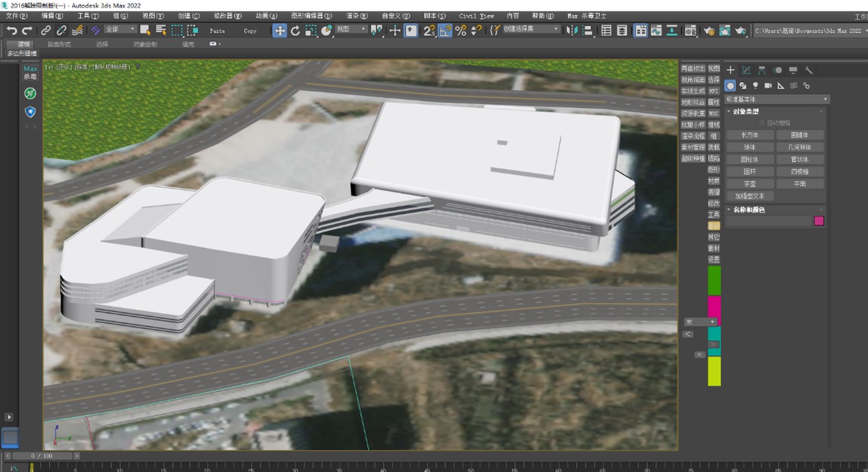Select the Move transform tool
The width and height of the screenshot is (868, 472).
tap(280, 31)
